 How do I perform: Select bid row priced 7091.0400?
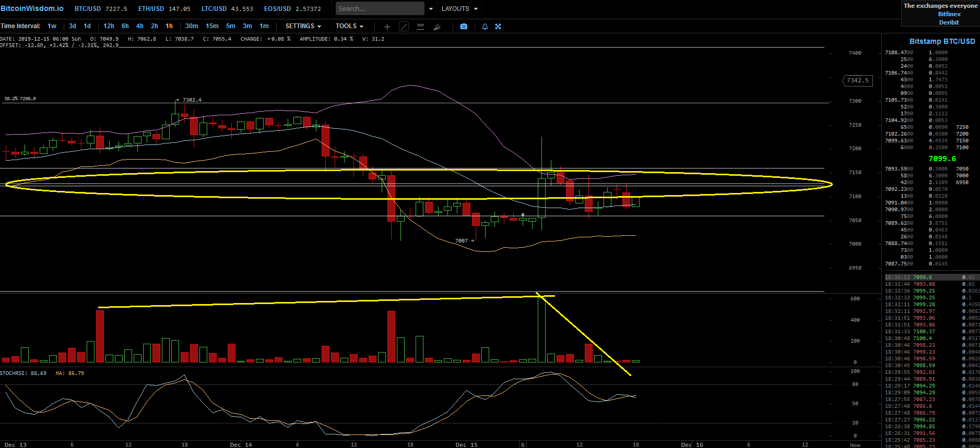[x=916, y=203]
